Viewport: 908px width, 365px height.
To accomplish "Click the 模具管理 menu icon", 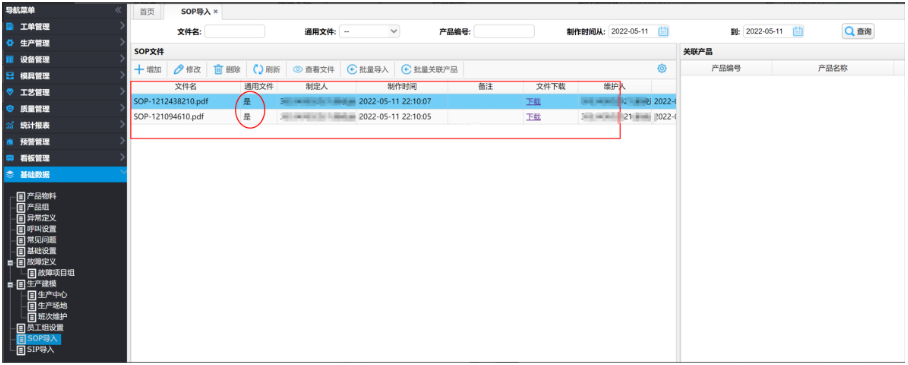I will [10, 76].
